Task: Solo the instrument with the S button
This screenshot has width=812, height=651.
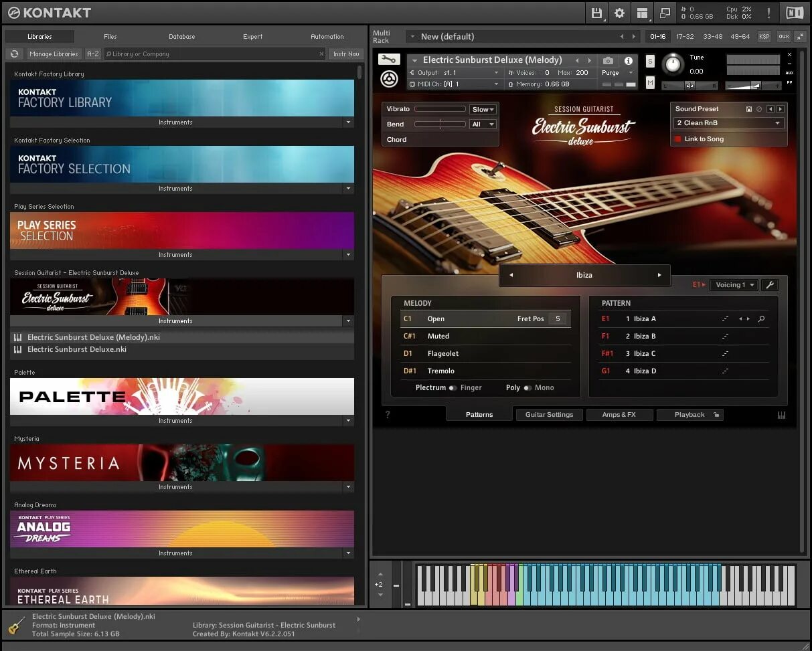Action: point(650,61)
